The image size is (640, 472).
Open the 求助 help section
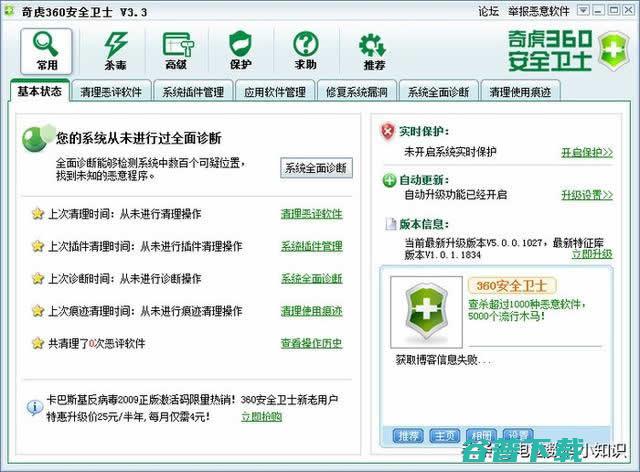click(306, 51)
